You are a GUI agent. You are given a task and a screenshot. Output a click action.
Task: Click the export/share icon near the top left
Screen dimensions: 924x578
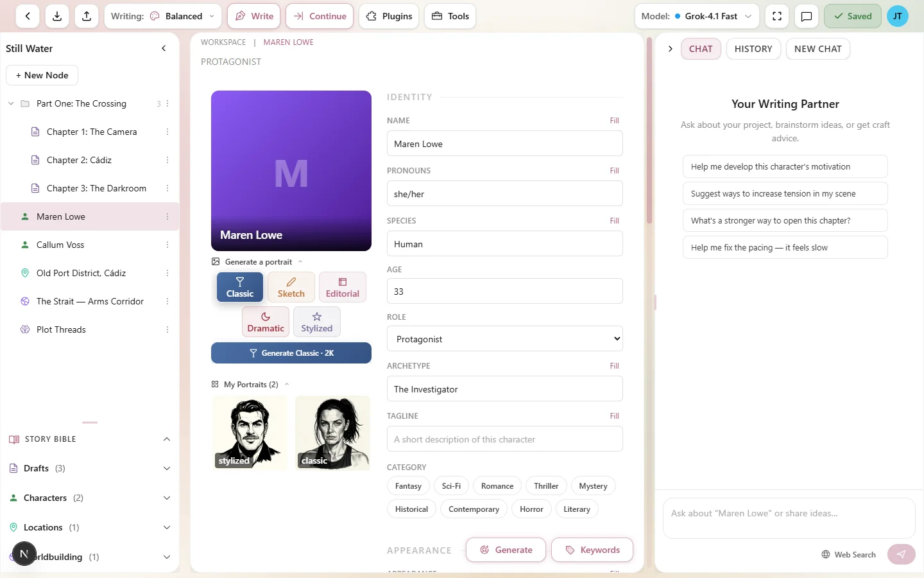click(x=87, y=16)
